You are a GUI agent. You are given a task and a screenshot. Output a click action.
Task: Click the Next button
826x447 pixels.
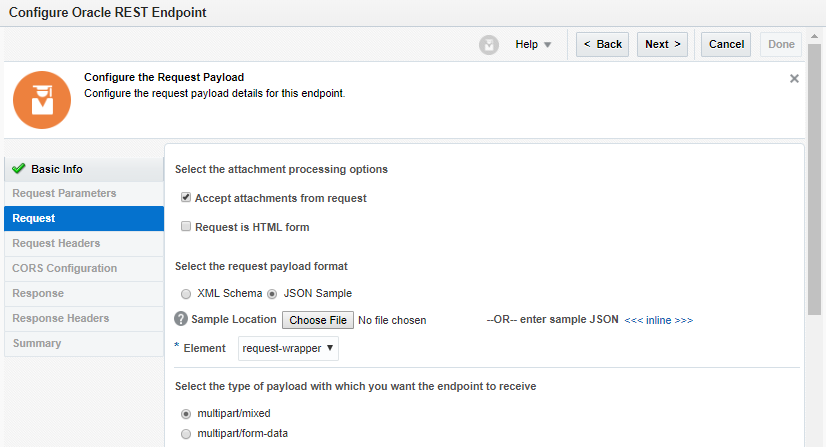pos(663,44)
